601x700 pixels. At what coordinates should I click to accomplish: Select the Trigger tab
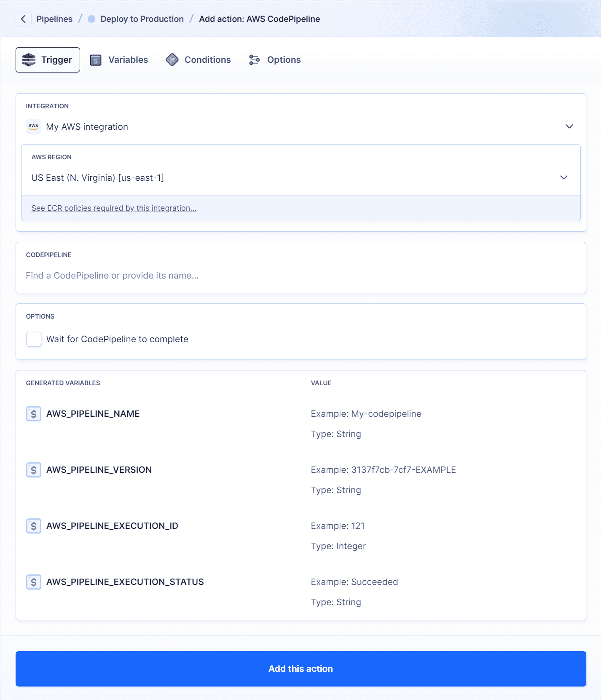click(x=48, y=60)
